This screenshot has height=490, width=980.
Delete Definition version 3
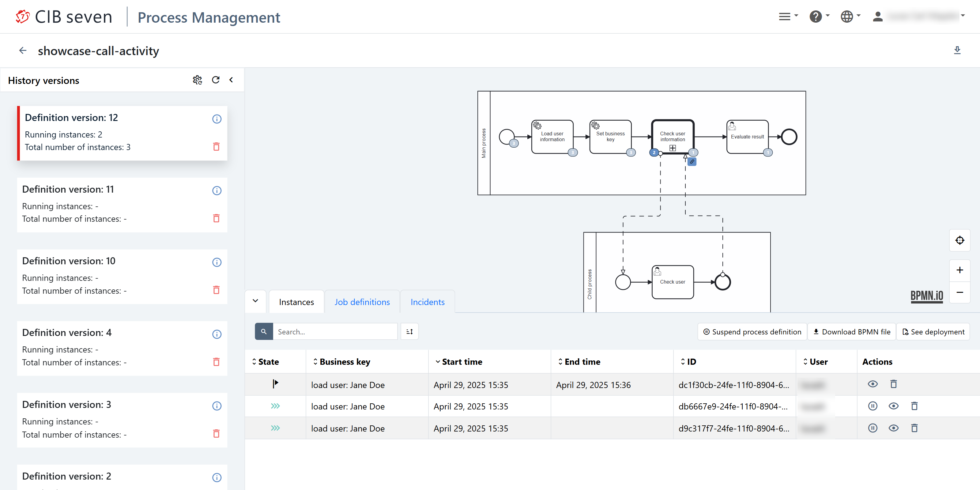217,434
